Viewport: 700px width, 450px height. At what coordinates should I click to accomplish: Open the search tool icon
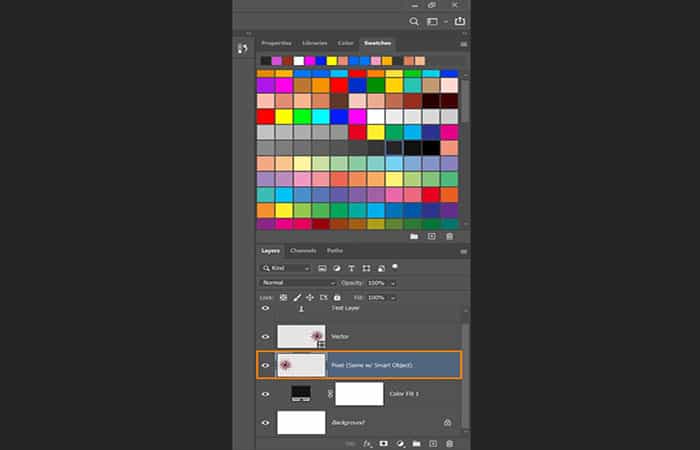[x=414, y=21]
